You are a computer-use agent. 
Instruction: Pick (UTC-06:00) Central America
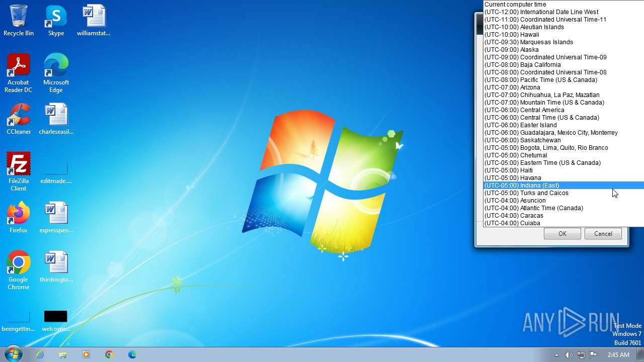coord(564,110)
